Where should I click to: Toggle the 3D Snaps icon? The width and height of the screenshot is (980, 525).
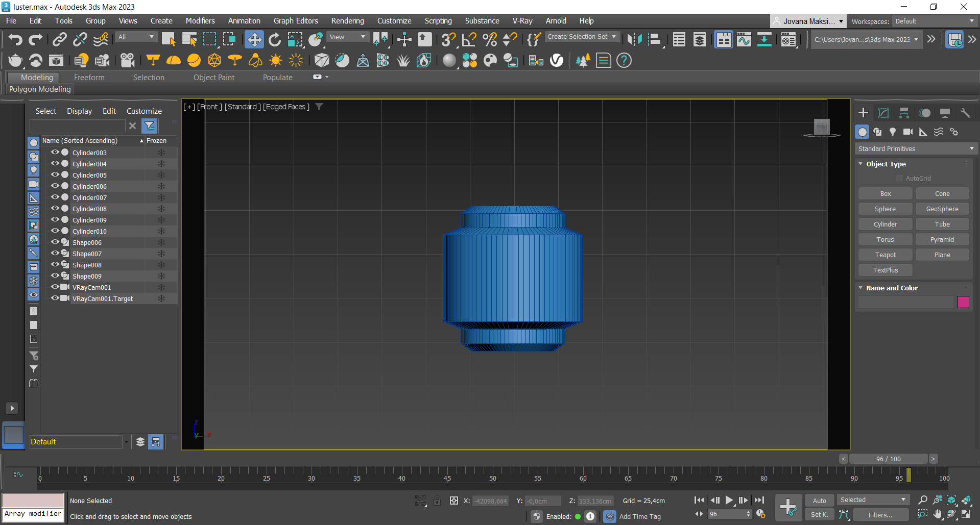(448, 39)
